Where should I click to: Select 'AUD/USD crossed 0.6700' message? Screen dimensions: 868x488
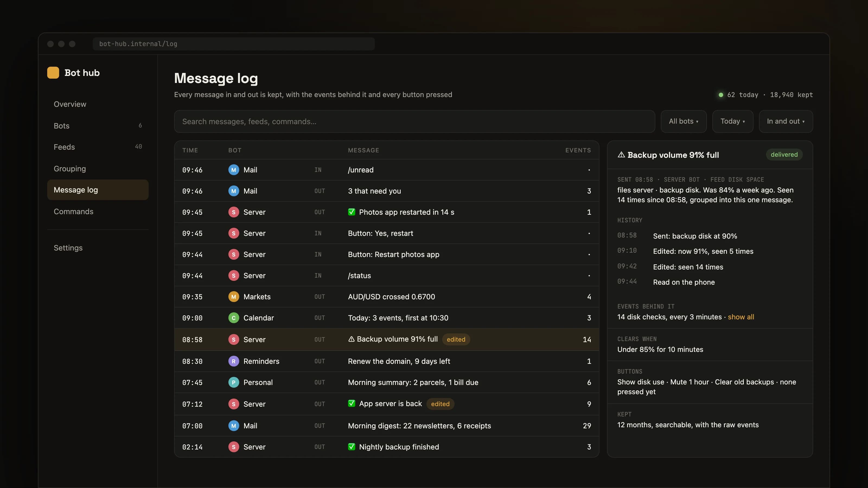pos(391,297)
